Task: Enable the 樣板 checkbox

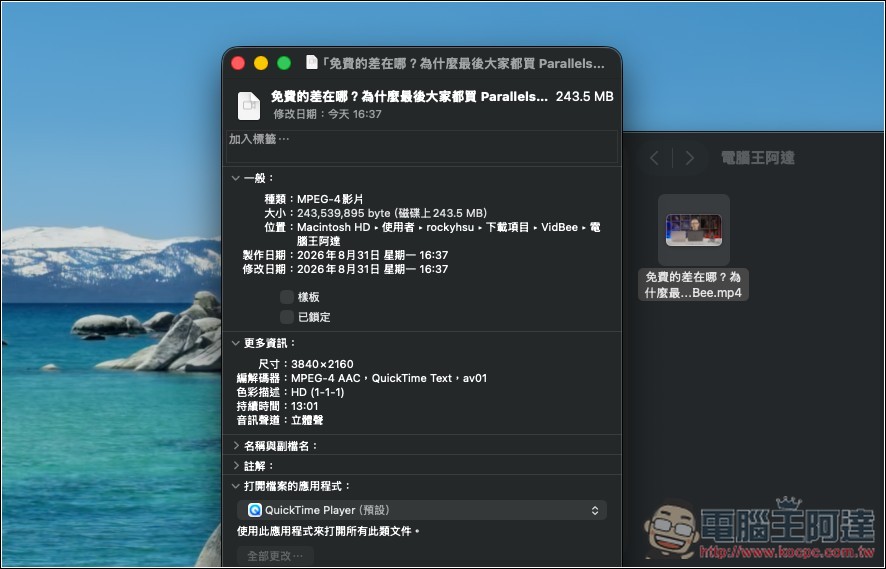Action: [287, 297]
